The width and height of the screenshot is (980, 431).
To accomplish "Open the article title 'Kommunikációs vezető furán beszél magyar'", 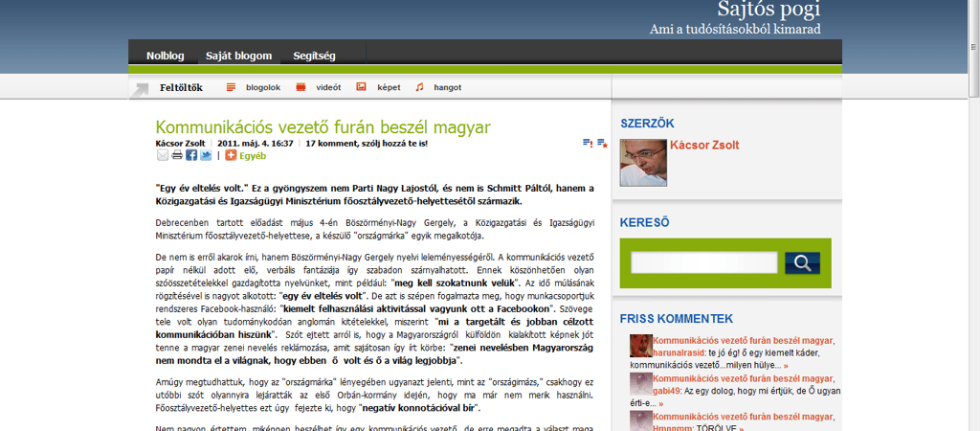I will click(x=323, y=127).
